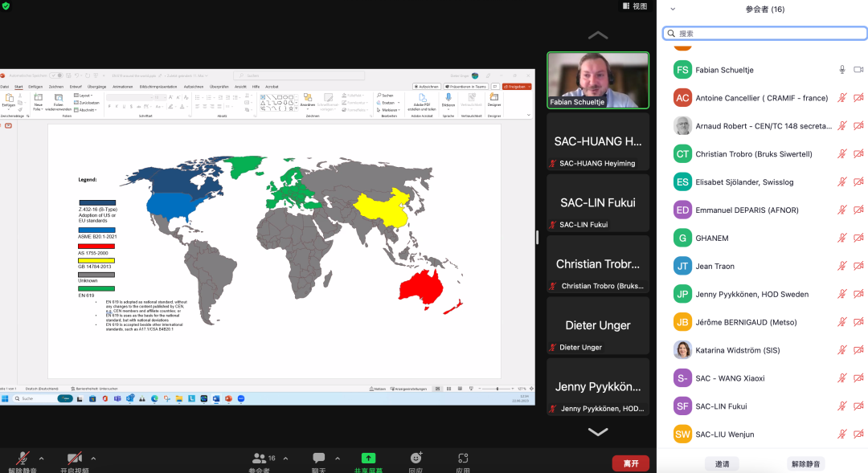This screenshot has height=473, width=868.
Task: Click the Participants icon showing 16
Action: pyautogui.click(x=260, y=459)
